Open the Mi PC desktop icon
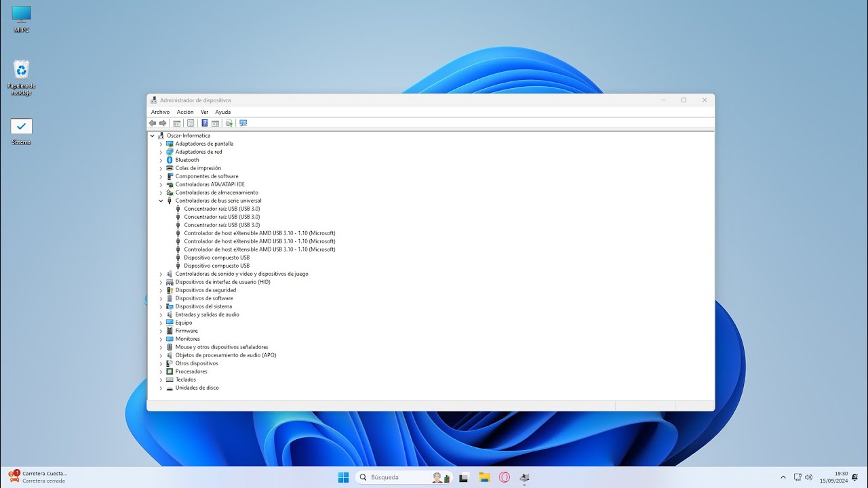Screen dimensions: 868x488 [x=22, y=19]
